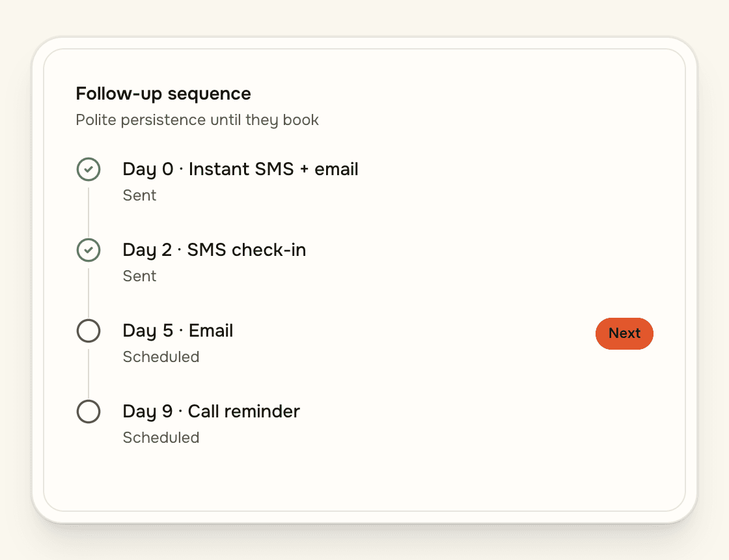The width and height of the screenshot is (729, 560).
Task: Click the Polite persistence subtitle text
Action: point(197,120)
